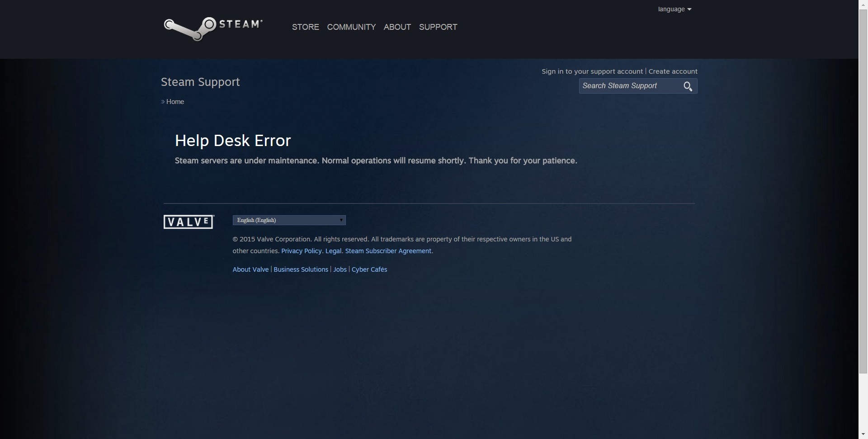Image resolution: width=868 pixels, height=439 pixels.
Task: Click the maintenance message text
Action: [376, 160]
